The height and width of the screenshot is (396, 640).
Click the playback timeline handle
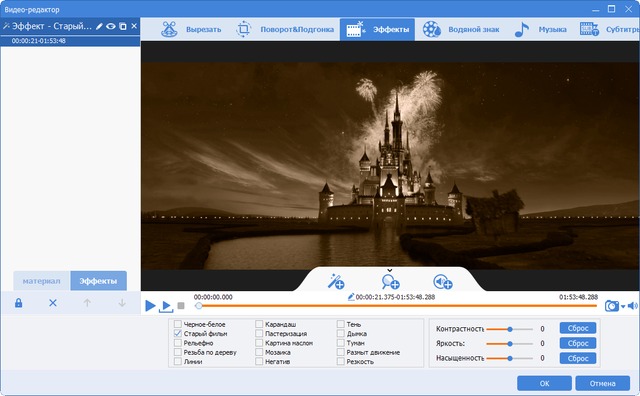[199, 305]
